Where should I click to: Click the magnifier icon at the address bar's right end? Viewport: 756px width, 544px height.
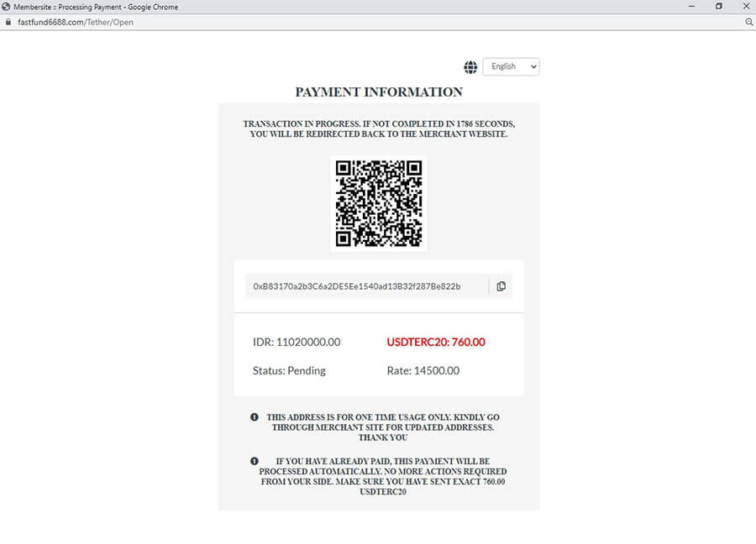click(x=748, y=23)
